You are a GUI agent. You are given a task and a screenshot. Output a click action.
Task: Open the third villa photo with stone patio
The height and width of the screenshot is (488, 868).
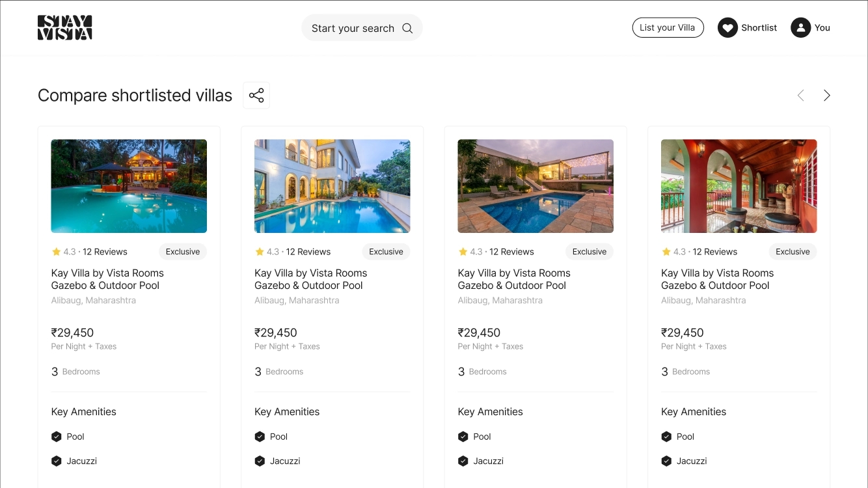[x=536, y=186]
